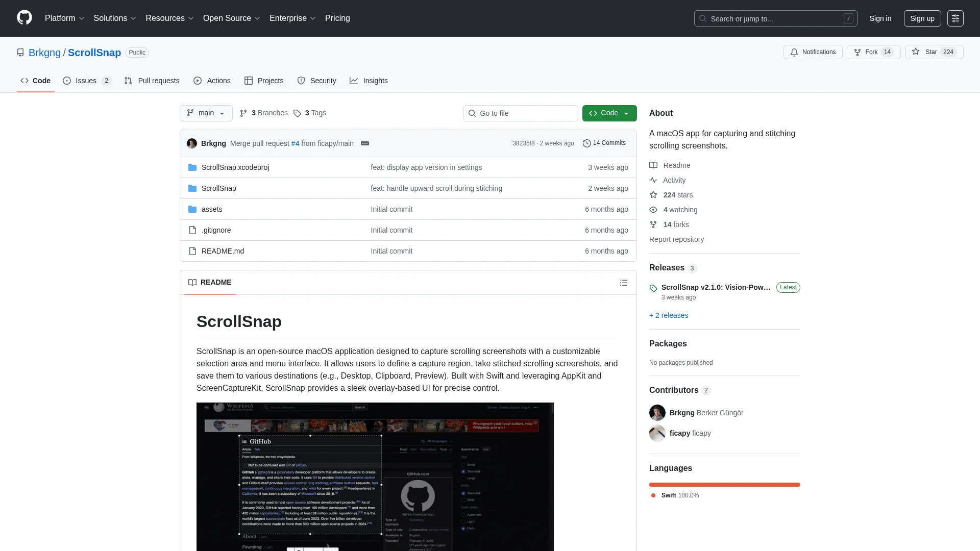Open the README outline icon
980x551 pixels.
point(623,283)
